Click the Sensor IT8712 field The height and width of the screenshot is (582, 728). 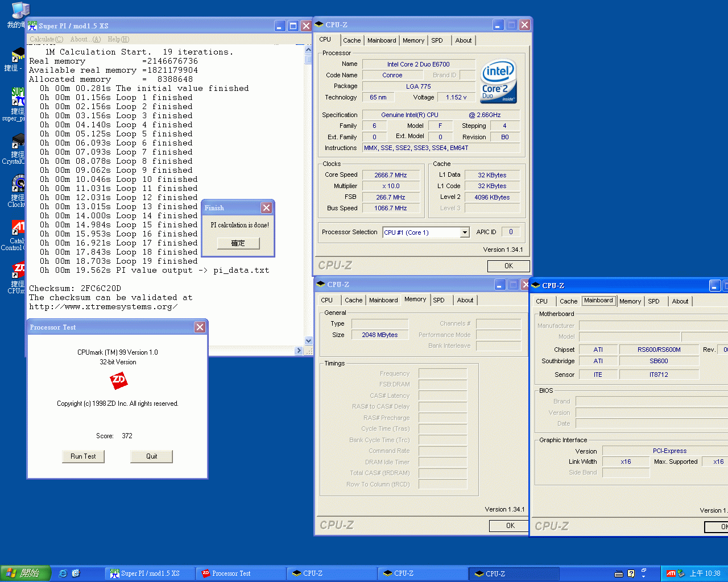coord(659,375)
